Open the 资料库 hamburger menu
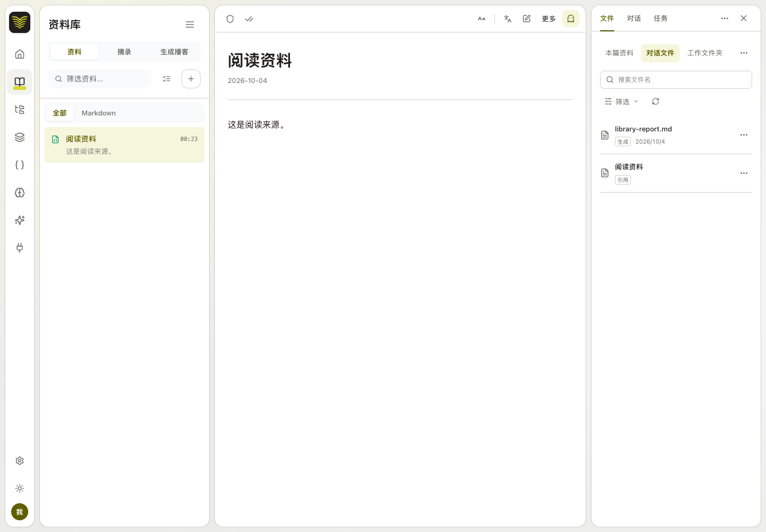This screenshot has height=532, width=766. tap(190, 24)
